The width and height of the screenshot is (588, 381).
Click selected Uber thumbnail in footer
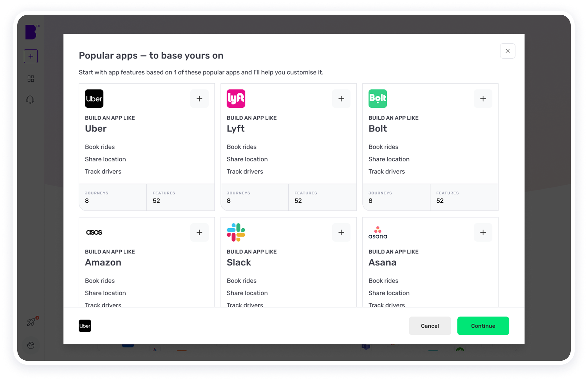(x=85, y=326)
